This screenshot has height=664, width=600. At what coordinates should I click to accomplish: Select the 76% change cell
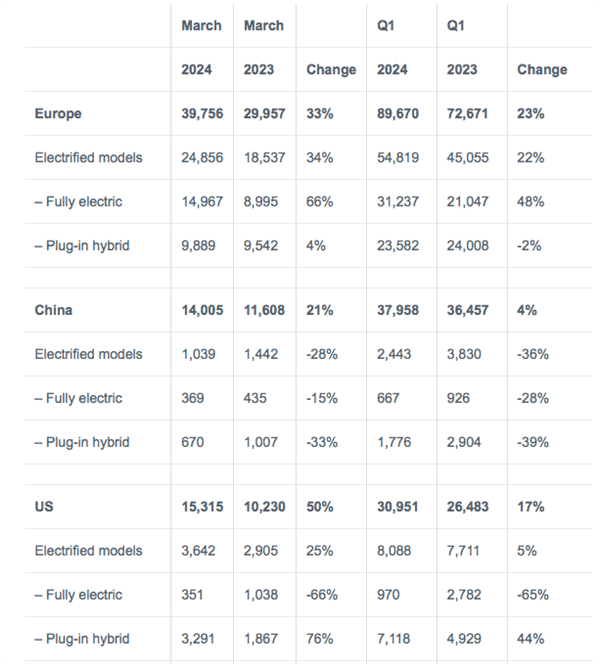click(320, 639)
